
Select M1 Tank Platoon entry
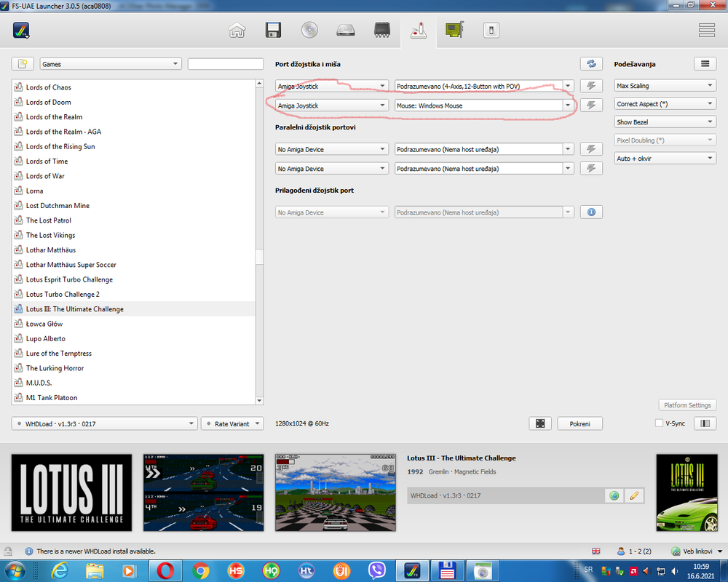coord(134,398)
